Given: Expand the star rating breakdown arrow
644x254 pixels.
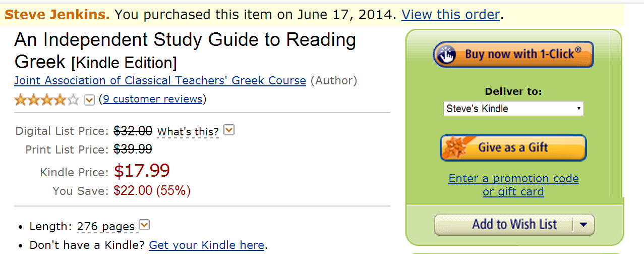Looking at the screenshot, I should pos(89,100).
